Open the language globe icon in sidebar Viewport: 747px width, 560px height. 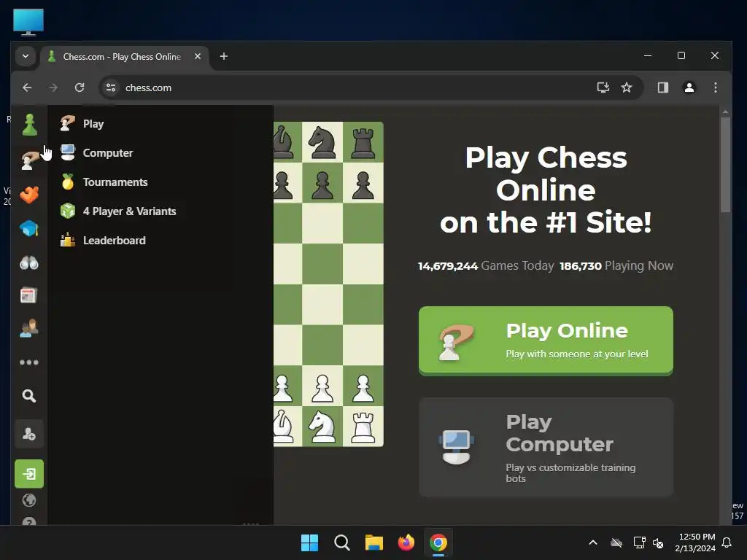29,500
